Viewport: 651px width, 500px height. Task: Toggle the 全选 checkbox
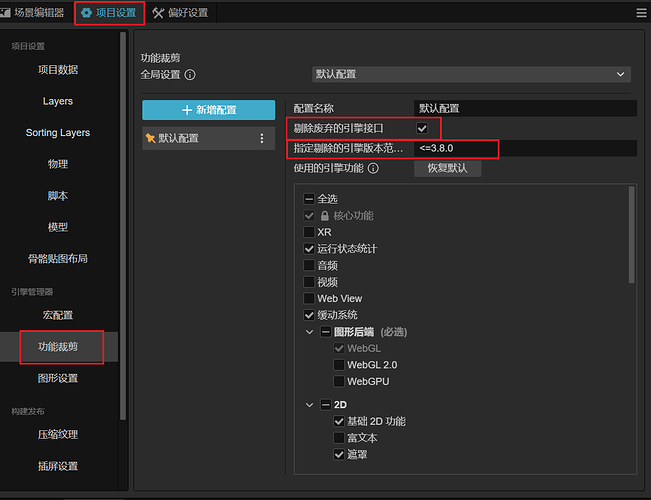coord(309,199)
